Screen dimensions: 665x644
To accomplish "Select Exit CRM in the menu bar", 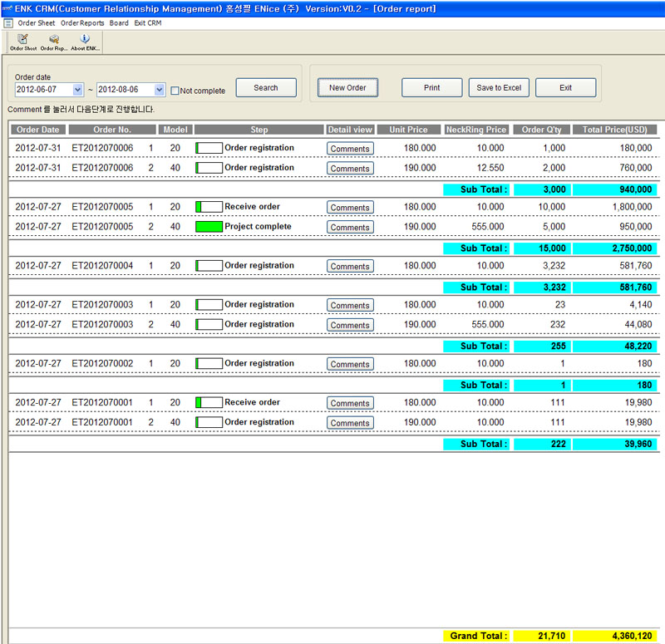I will click(148, 23).
